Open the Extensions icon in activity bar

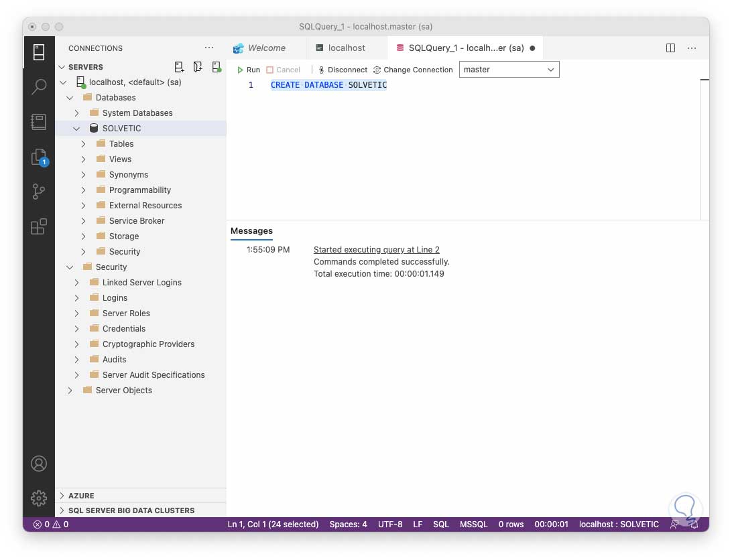coord(39,227)
